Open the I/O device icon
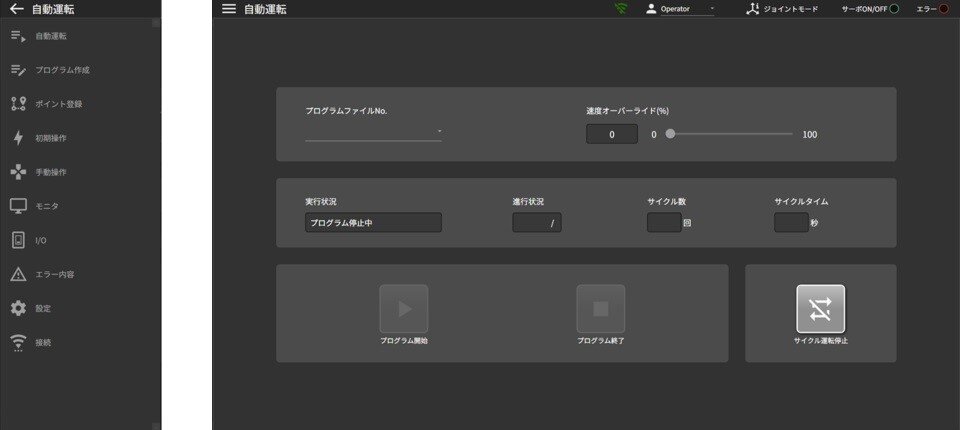 [x=18, y=241]
